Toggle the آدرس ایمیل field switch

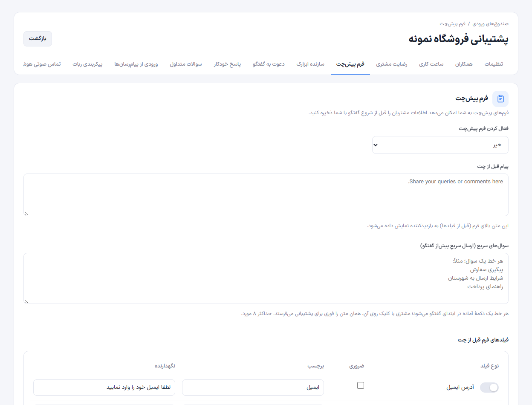tap(489, 388)
